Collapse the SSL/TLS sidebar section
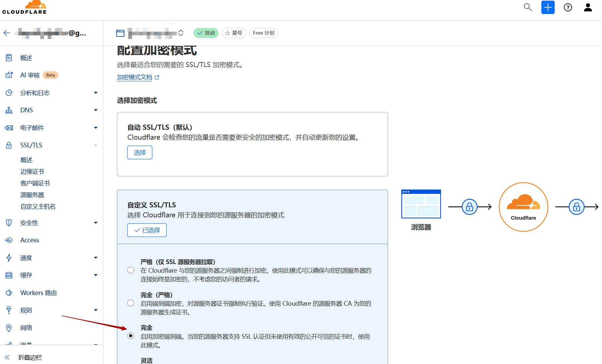 (x=96, y=145)
